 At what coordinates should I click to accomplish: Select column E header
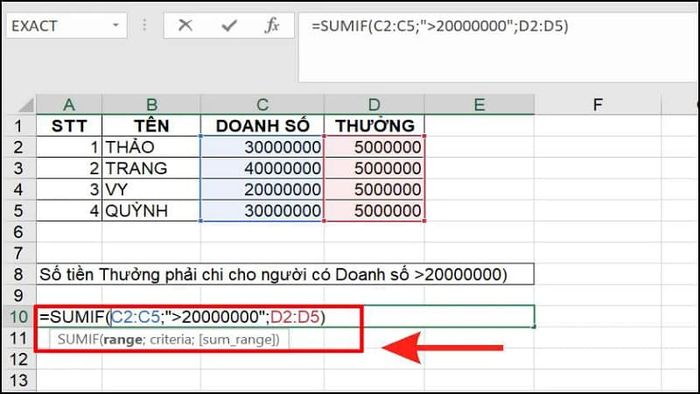479,104
